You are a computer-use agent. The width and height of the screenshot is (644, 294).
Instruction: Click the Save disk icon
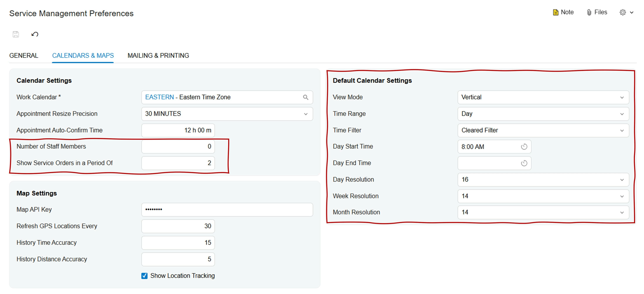(16, 34)
